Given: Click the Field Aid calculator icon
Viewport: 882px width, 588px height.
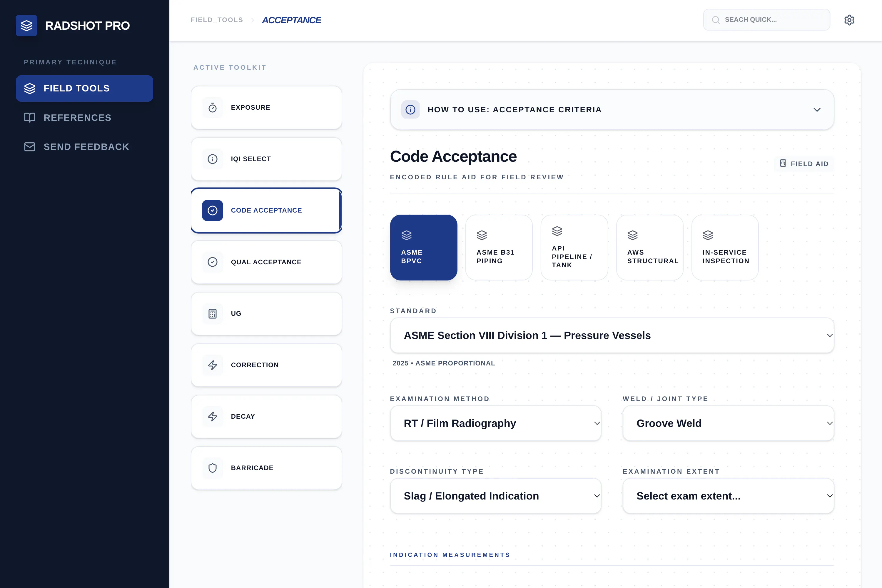Looking at the screenshot, I should (x=783, y=163).
